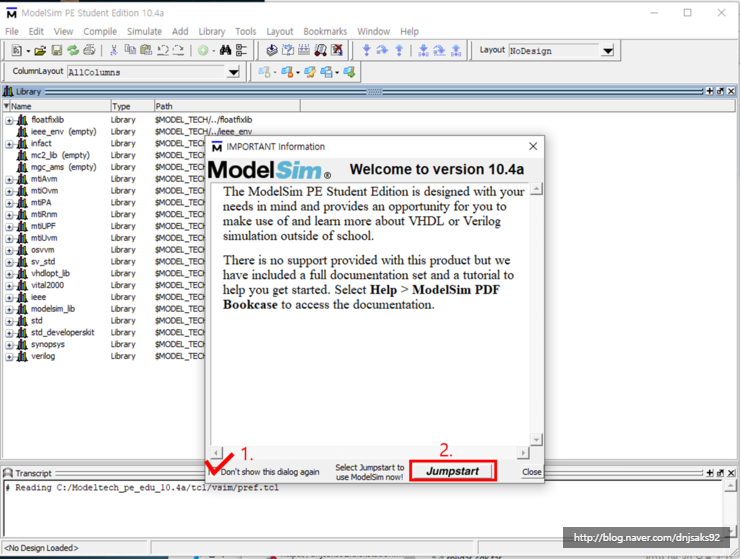Click the Open file folder icon
The width and height of the screenshot is (740, 559).
[41, 50]
